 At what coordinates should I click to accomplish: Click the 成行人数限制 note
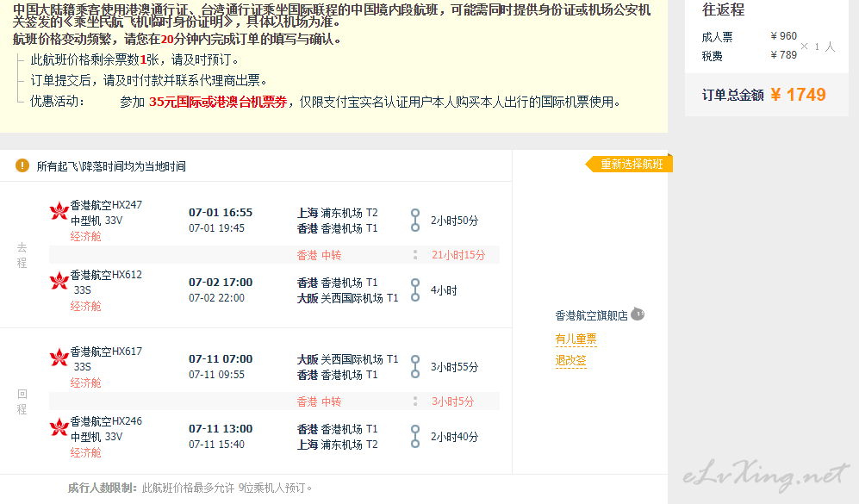tap(190, 488)
